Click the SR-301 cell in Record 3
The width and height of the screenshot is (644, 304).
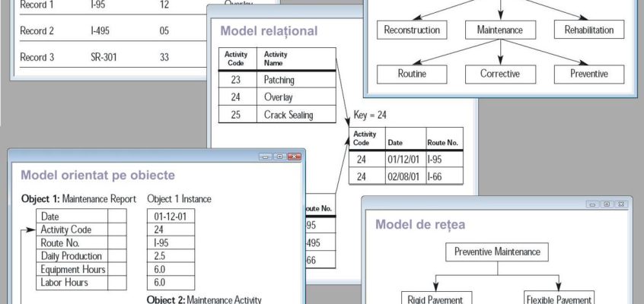pos(104,57)
